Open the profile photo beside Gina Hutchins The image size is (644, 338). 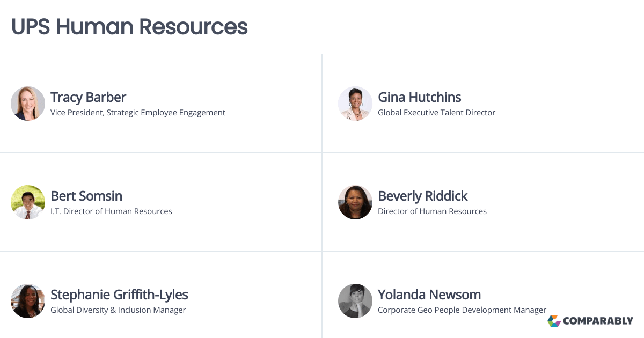tap(355, 104)
